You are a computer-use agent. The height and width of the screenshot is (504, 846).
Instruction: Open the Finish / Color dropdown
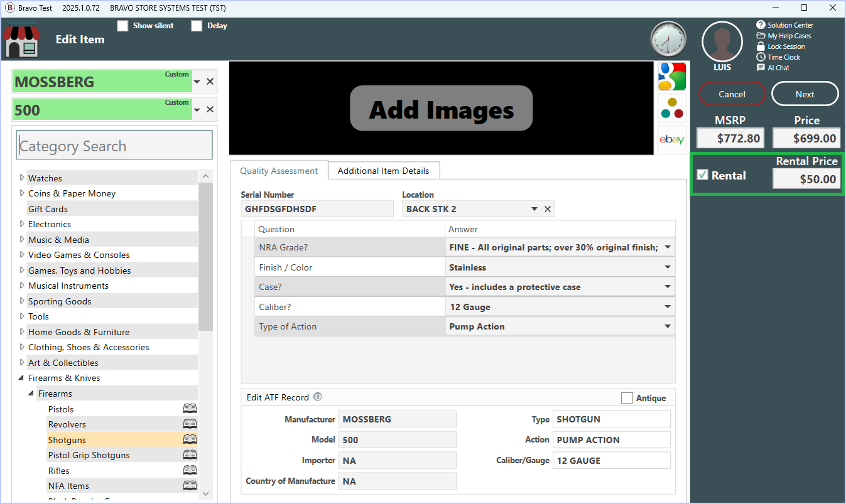(668, 267)
